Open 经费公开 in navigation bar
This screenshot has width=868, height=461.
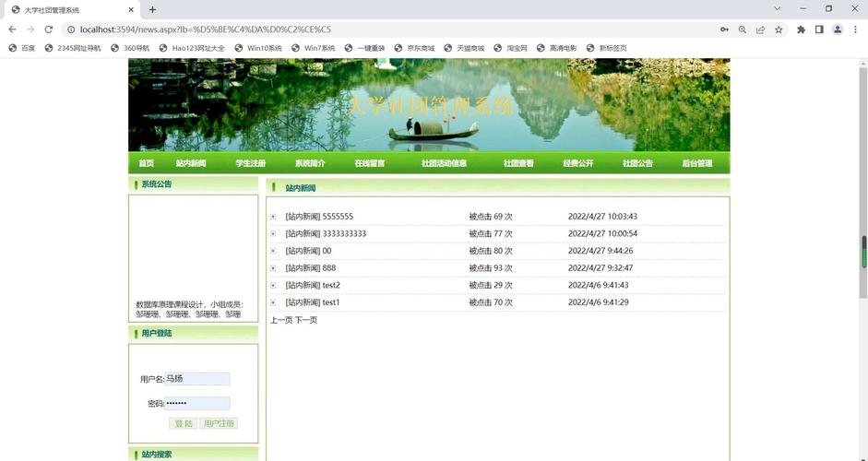(x=578, y=163)
